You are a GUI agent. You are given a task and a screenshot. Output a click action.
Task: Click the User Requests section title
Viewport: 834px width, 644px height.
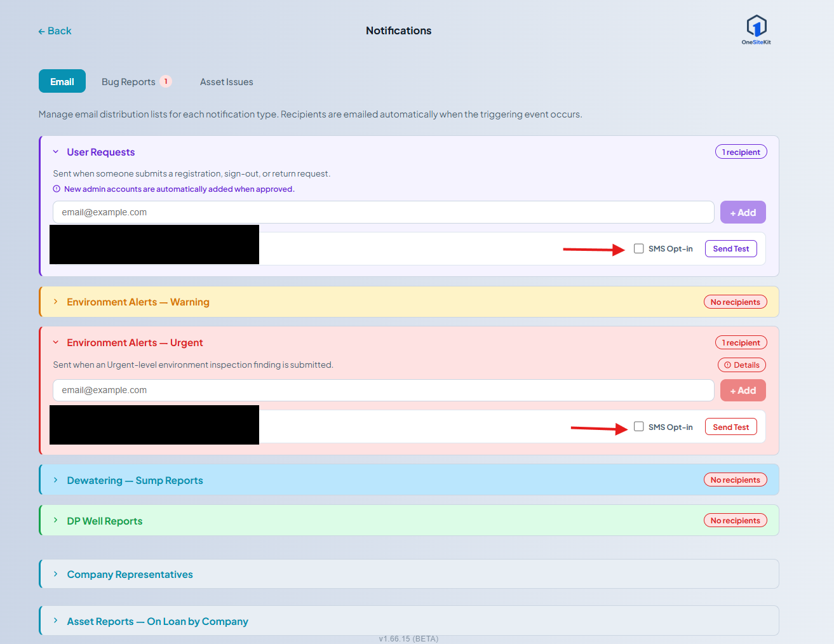[101, 152]
